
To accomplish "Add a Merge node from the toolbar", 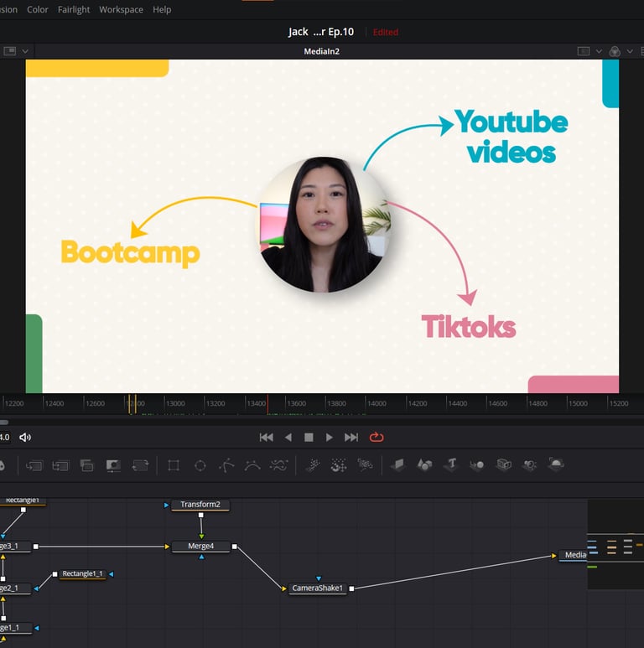I will point(34,466).
